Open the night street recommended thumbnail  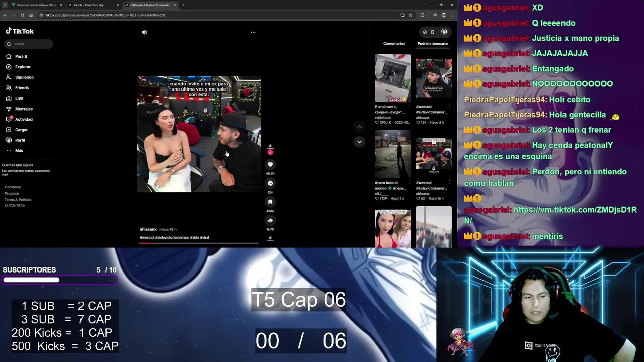[392, 154]
